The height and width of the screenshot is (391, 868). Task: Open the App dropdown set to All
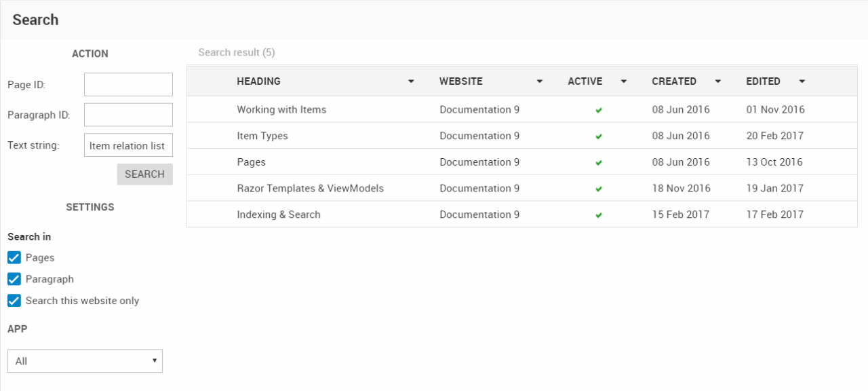[x=85, y=361]
